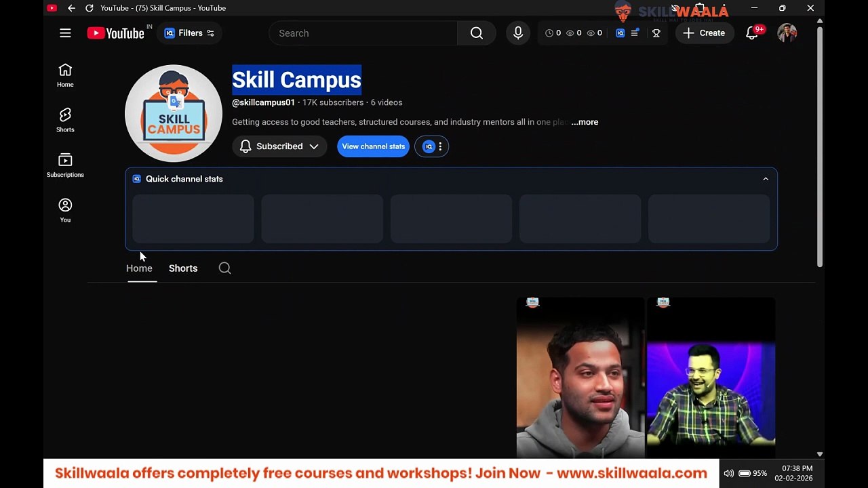The image size is (868, 488).
Task: Click the 17K subscribers text
Action: [x=333, y=102]
